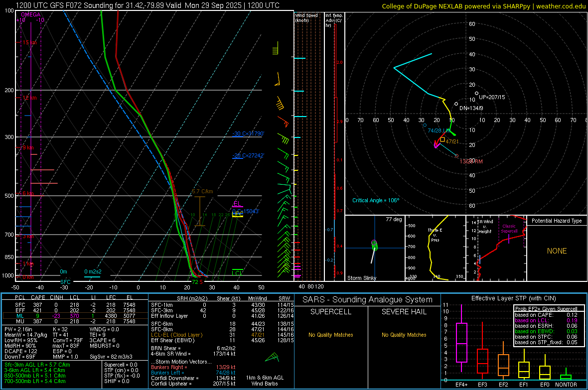Click the Wind Speed (knots) panel header

click(306, 17)
